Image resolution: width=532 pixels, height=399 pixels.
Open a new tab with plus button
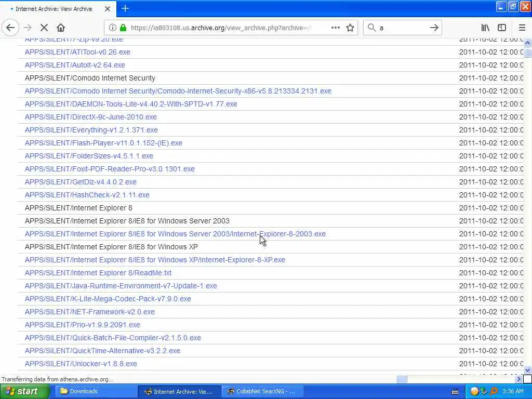tap(125, 8)
